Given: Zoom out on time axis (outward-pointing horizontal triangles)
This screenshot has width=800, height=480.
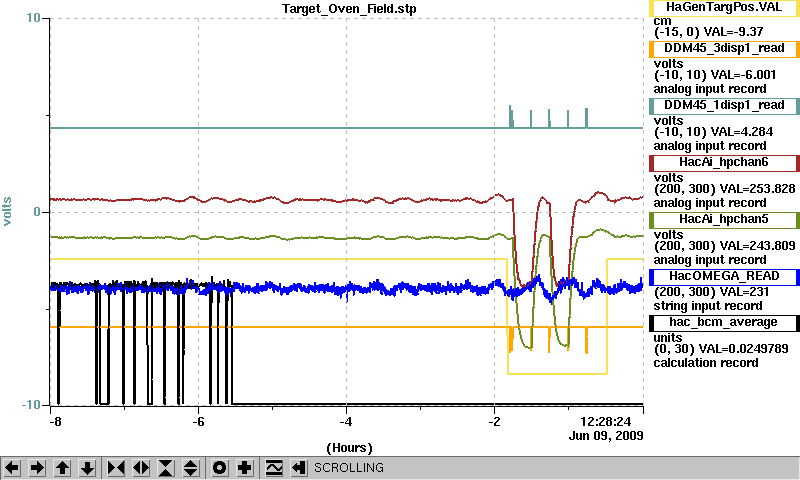Looking at the screenshot, I should (x=141, y=468).
